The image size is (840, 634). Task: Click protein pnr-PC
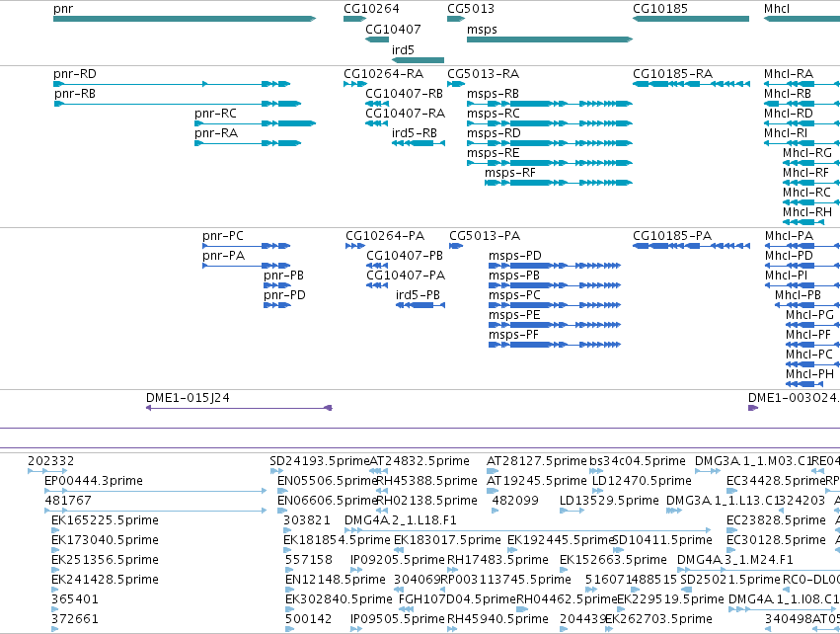(x=247, y=246)
